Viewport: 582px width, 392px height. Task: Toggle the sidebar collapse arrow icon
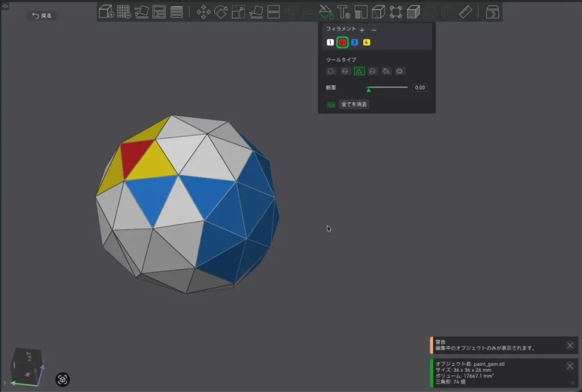[5, 6]
